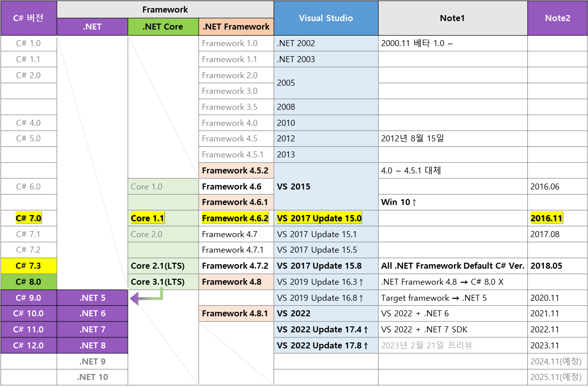
Task: Select the 'Core 2.1(LTS)' cell
Action: coord(163,266)
